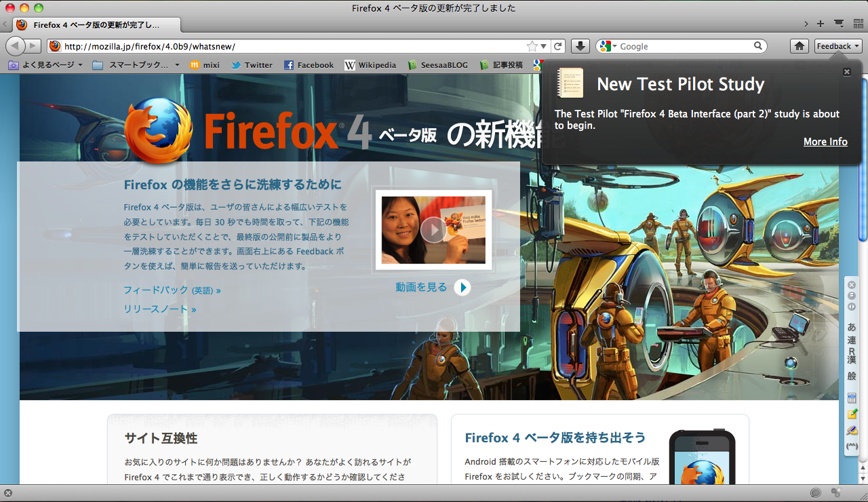
Task: Click the 動画を見る arrow button
Action: (462, 288)
